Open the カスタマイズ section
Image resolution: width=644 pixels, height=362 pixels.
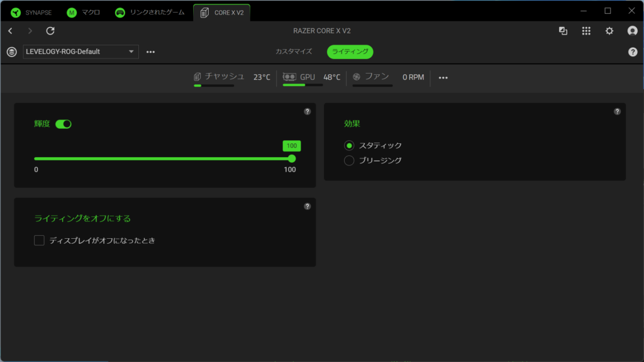293,52
